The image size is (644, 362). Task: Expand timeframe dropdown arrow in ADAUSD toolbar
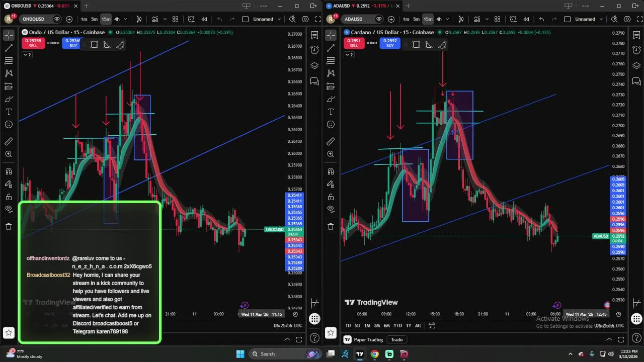[x=447, y=19]
